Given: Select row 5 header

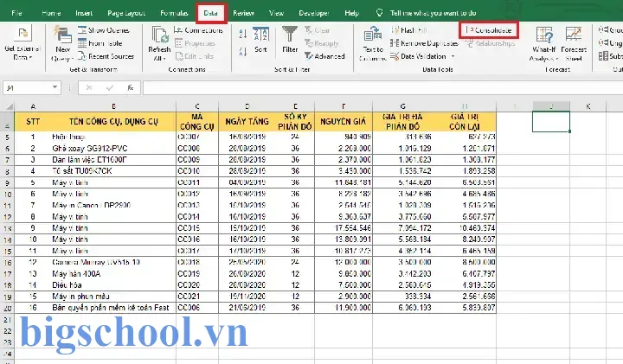Looking at the screenshot, I should coord(8,137).
